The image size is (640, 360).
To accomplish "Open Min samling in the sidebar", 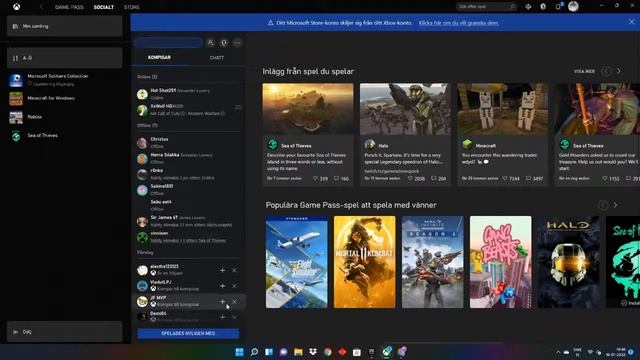I will point(64,26).
